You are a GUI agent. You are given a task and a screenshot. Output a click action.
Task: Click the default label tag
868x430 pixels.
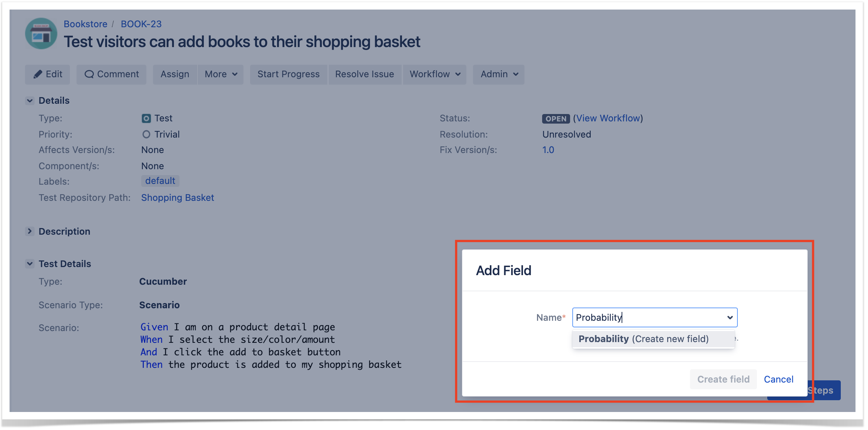tap(160, 181)
